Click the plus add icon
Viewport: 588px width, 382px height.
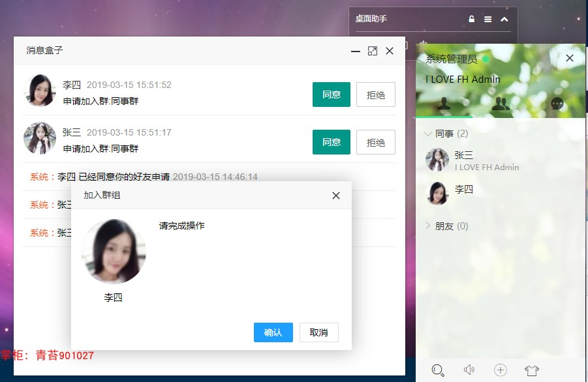click(501, 370)
